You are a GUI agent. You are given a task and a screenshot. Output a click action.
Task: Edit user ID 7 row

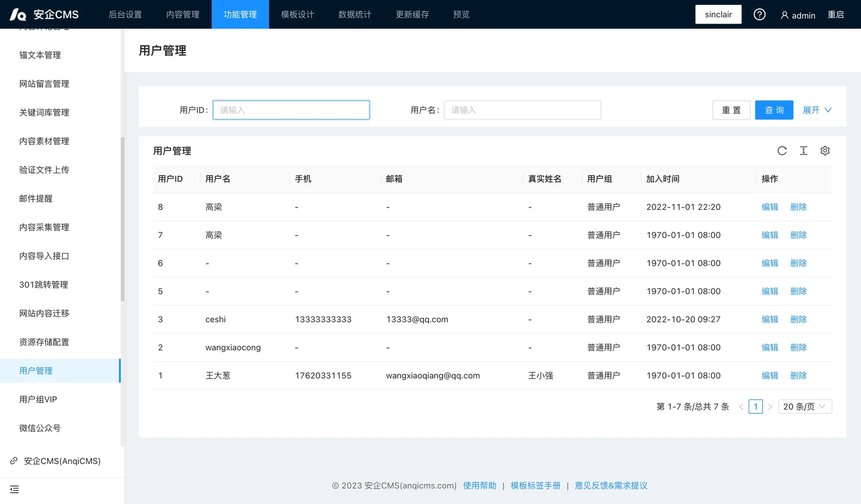click(770, 235)
